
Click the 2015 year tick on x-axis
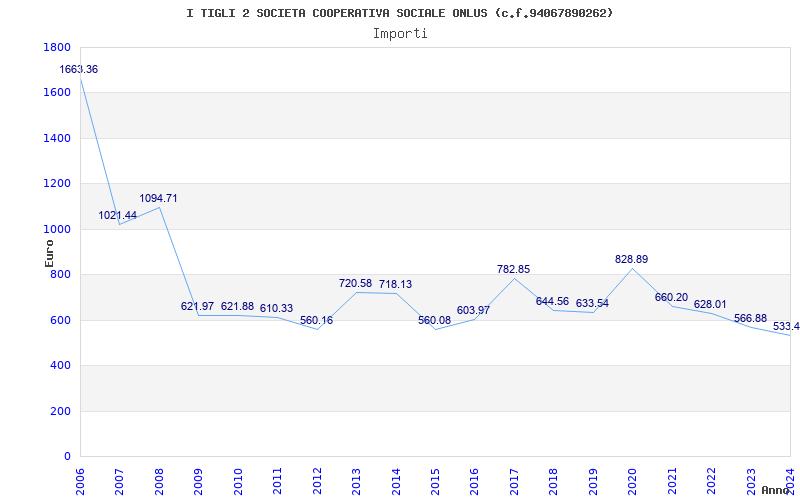[435, 478]
